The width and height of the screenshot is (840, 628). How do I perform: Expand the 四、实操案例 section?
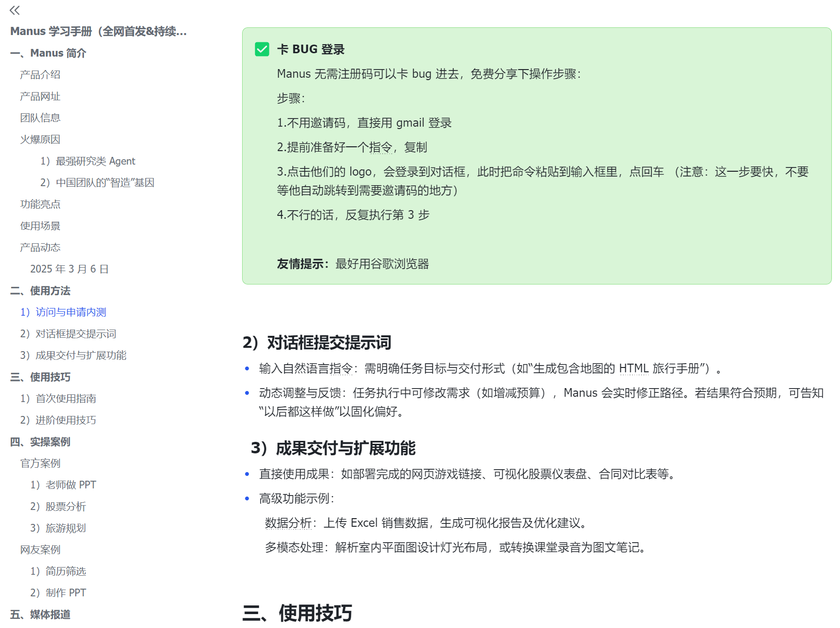[41, 441]
